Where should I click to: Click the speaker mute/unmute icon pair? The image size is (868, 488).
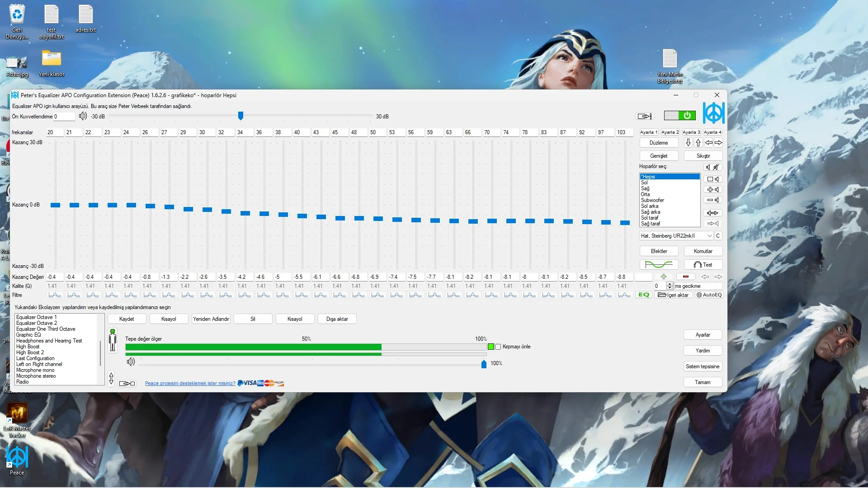pos(712,167)
